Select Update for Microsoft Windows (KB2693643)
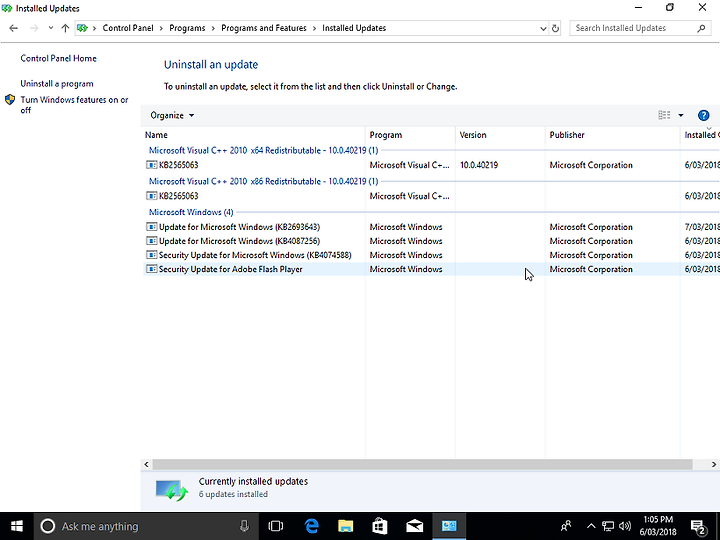This screenshot has height=540, width=720. (432, 227)
